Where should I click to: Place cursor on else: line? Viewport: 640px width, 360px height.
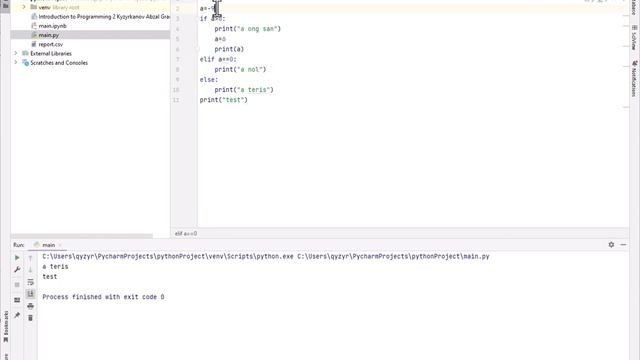tap(209, 80)
